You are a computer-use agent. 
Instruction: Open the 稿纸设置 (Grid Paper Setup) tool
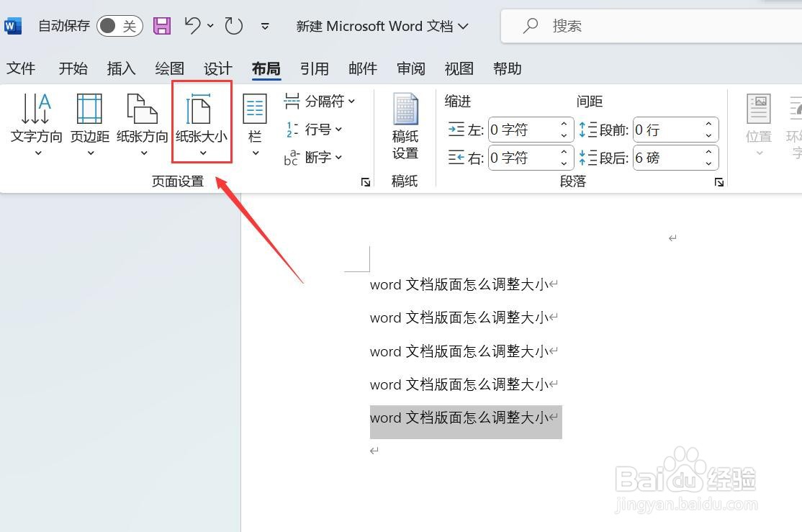pos(405,131)
